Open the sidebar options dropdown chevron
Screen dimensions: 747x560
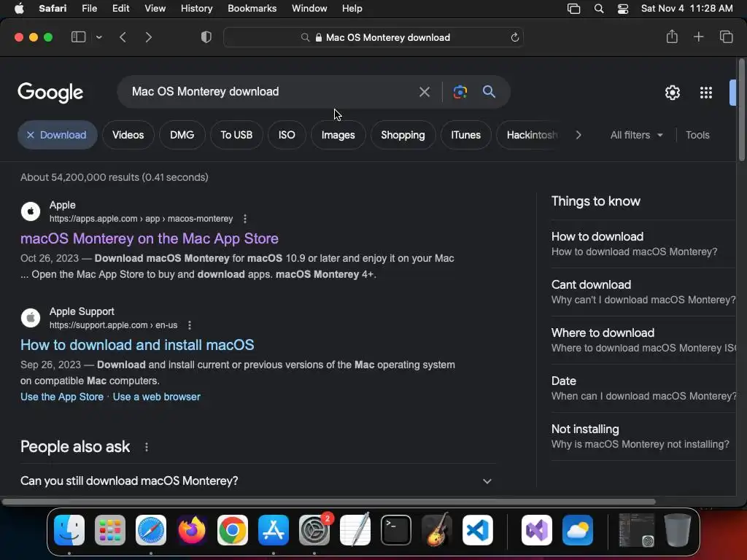[98, 37]
